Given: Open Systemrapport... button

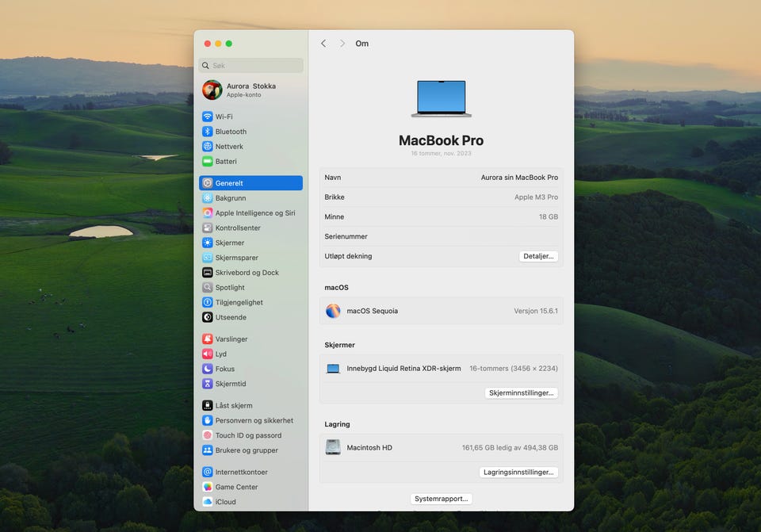Looking at the screenshot, I should [442, 499].
